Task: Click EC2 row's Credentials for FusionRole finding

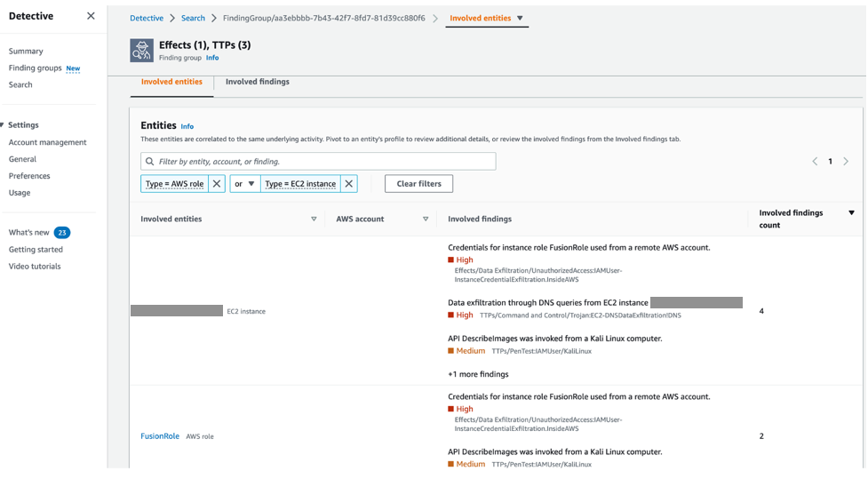Action: pyautogui.click(x=579, y=248)
